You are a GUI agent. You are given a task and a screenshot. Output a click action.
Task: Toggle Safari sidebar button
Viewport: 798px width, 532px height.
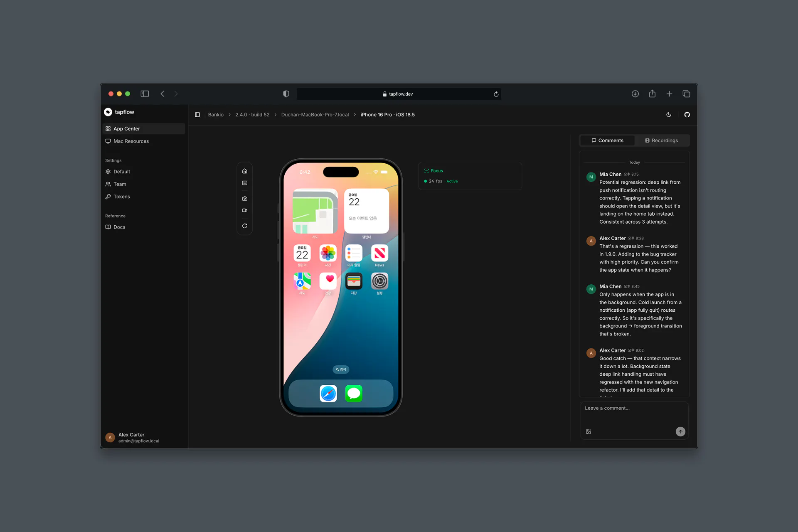pyautogui.click(x=145, y=94)
